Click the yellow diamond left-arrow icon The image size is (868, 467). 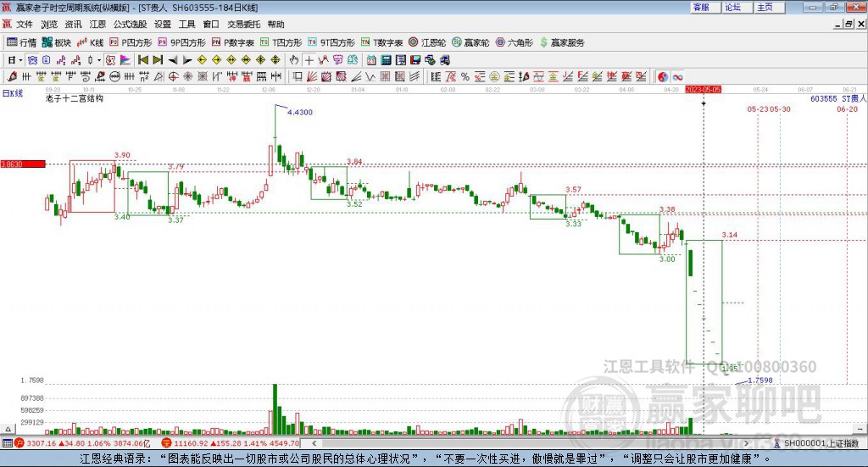point(202,60)
